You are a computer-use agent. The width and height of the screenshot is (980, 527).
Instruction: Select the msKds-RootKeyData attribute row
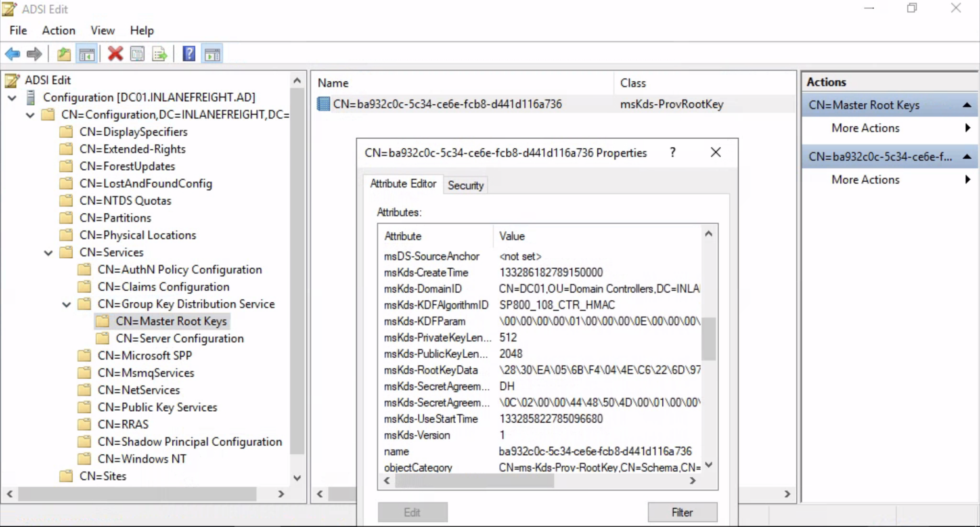click(431, 370)
